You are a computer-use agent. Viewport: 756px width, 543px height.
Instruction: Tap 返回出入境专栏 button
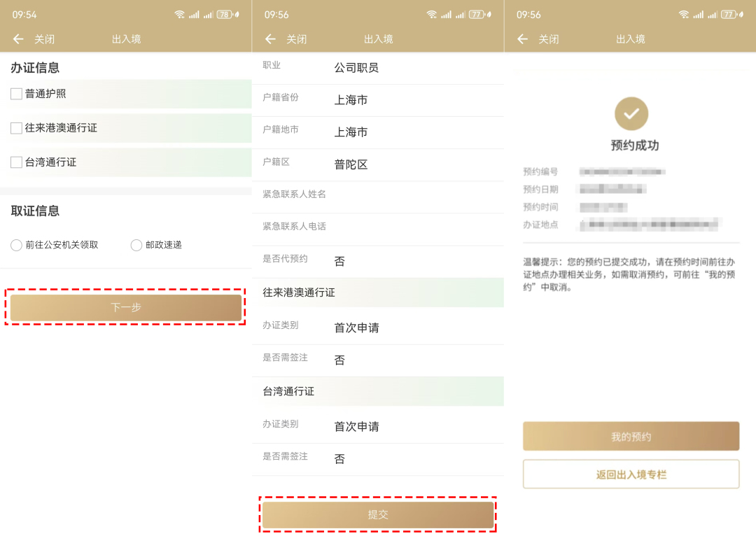(x=631, y=474)
